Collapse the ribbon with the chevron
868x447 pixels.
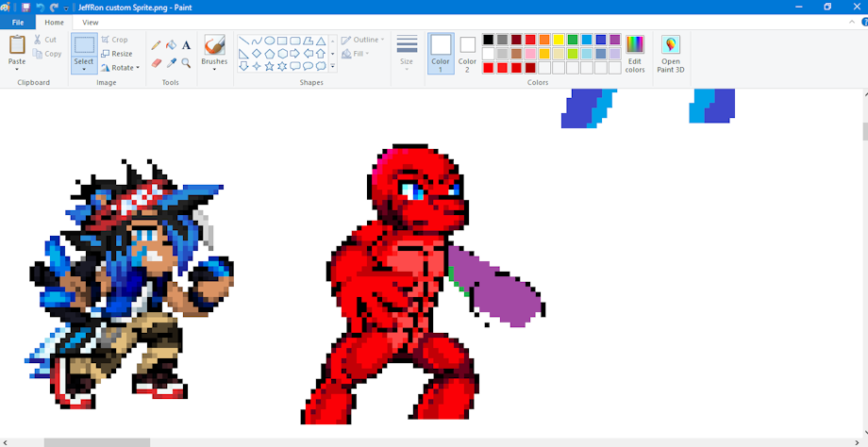click(x=852, y=22)
